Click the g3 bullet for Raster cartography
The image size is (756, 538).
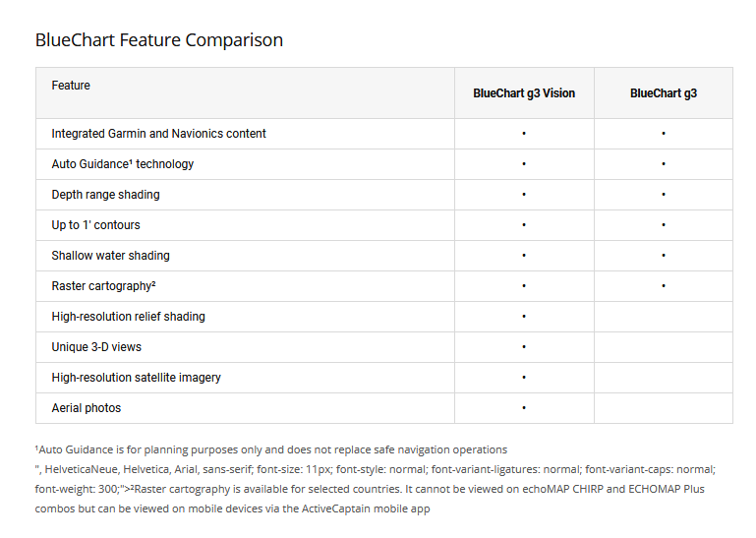(x=664, y=285)
